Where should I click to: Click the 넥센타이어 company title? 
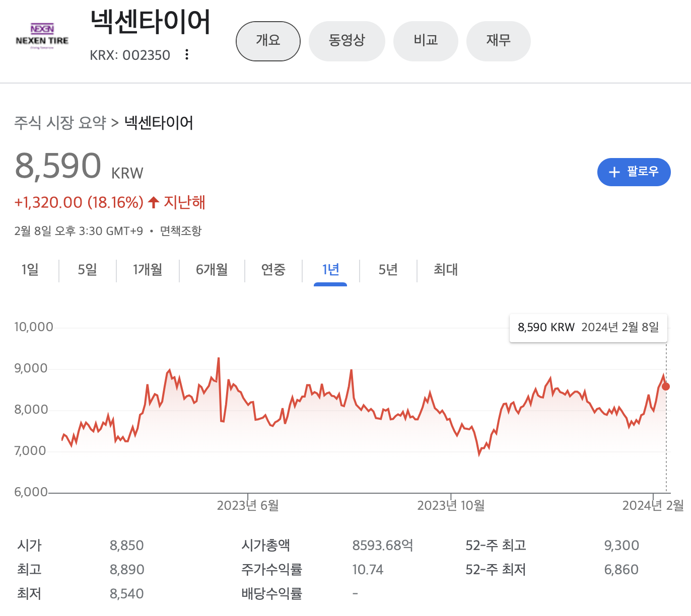click(x=150, y=23)
